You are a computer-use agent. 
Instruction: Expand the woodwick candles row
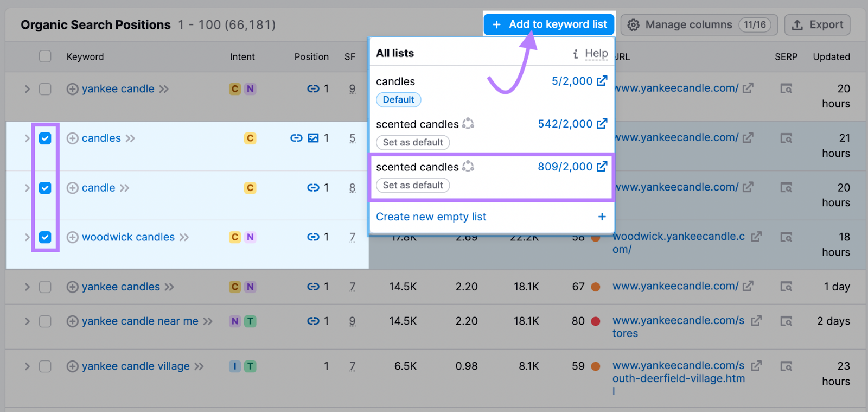pos(27,237)
